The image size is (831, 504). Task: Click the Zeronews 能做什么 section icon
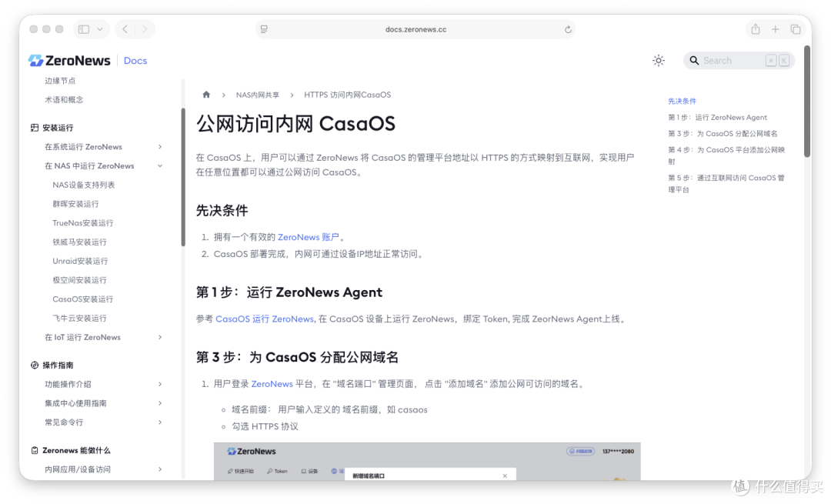(x=35, y=450)
